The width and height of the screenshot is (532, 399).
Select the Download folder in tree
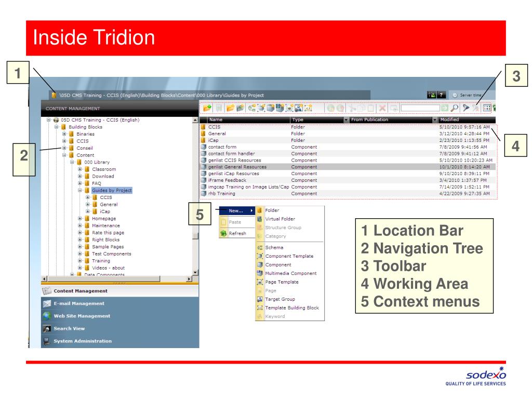coord(103,176)
